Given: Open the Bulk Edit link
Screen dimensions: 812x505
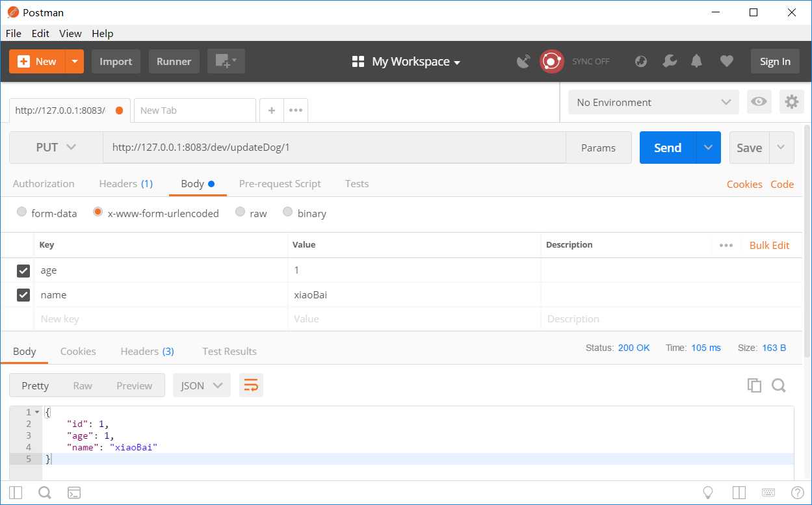Looking at the screenshot, I should pos(769,245).
